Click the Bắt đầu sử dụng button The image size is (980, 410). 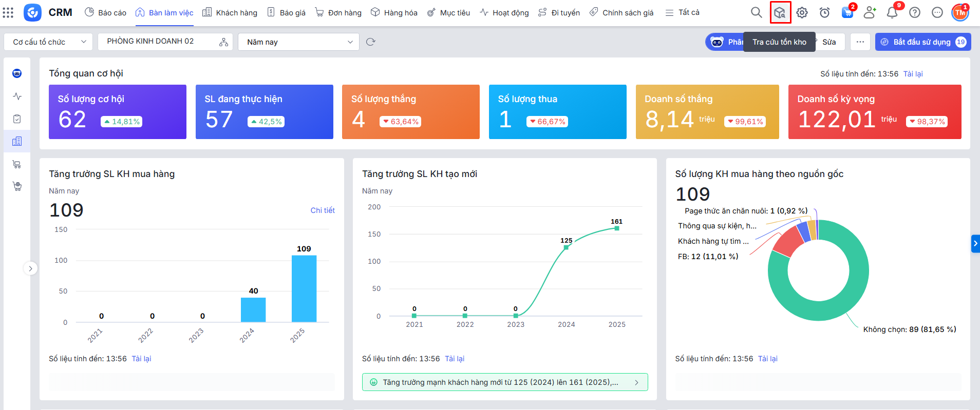(x=922, y=42)
